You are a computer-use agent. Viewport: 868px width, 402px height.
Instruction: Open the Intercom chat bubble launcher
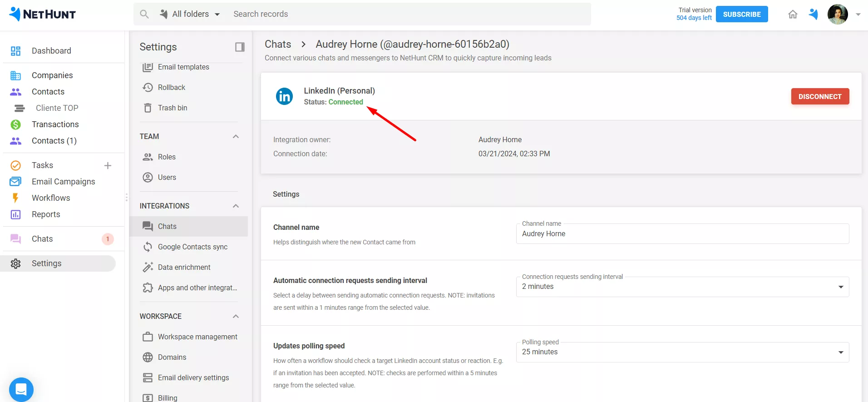pos(21,389)
